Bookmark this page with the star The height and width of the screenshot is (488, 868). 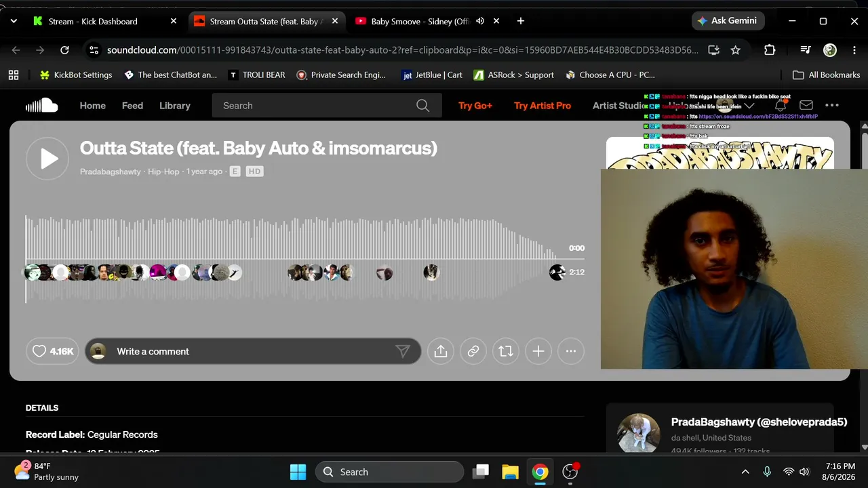[735, 50]
